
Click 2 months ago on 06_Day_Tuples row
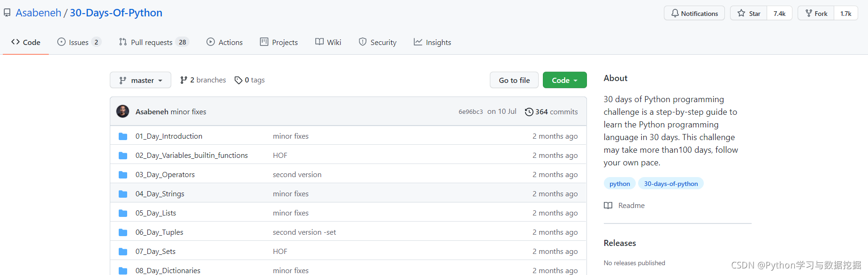click(x=555, y=232)
